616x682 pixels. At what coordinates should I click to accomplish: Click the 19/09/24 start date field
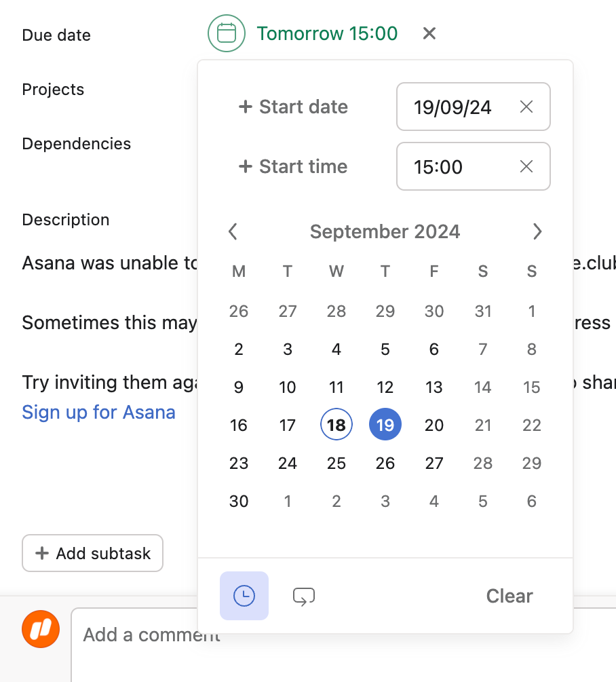pos(453,107)
